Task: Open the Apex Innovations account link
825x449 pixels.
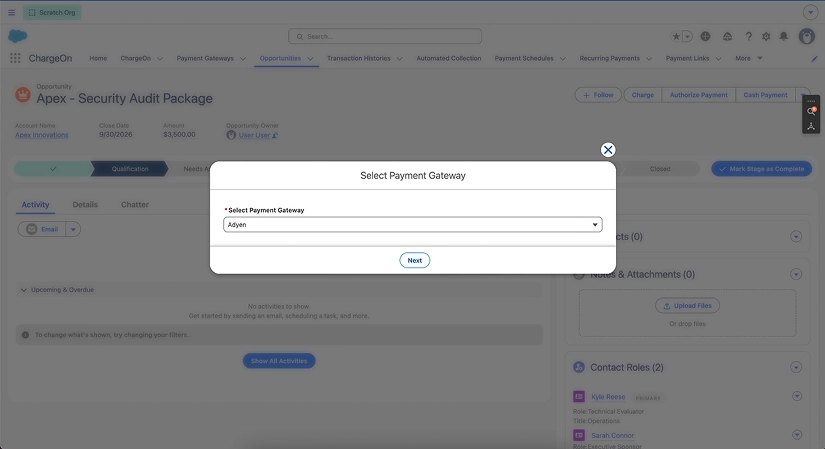Action: [42, 135]
